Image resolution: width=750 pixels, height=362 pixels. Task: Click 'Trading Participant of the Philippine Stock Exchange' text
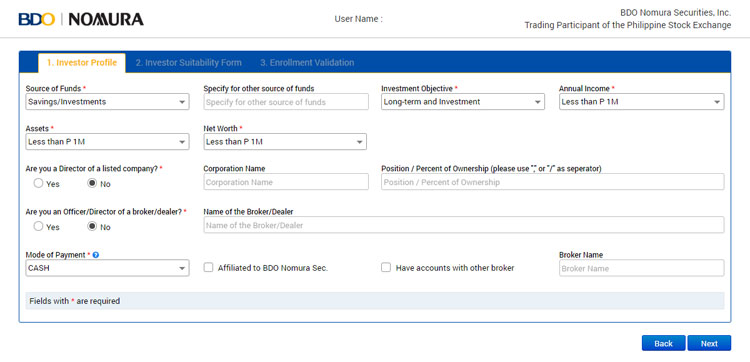pos(628,25)
